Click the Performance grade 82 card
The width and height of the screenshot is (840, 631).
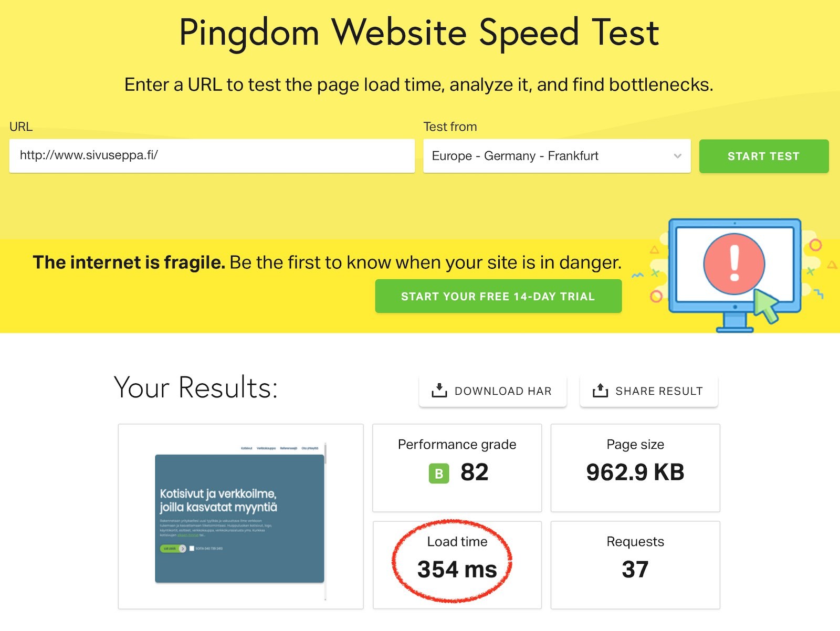tap(457, 468)
